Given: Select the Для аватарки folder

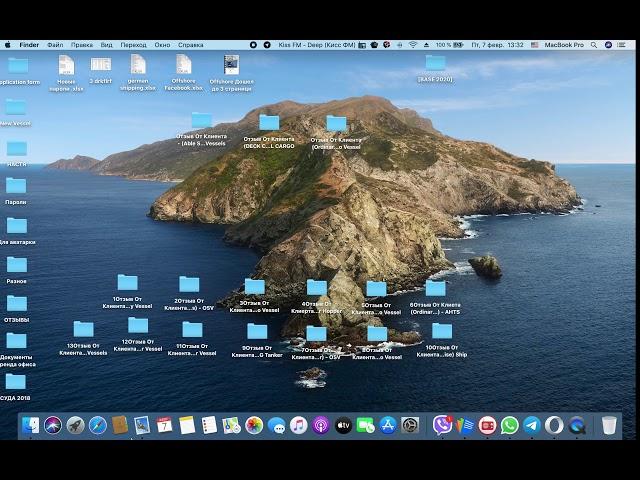Looking at the screenshot, I should [17, 231].
